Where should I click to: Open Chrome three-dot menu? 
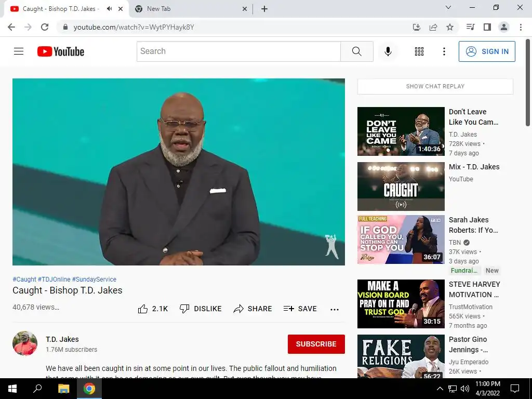coord(521,27)
